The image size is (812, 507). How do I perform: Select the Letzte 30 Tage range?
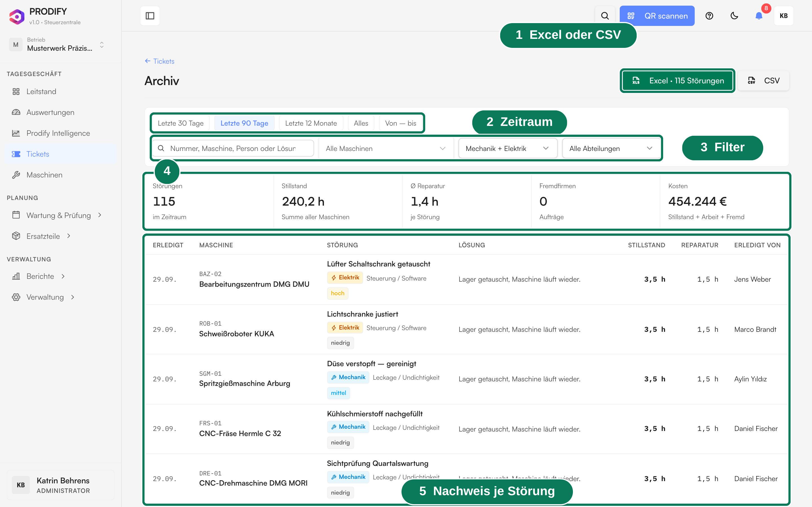pyautogui.click(x=180, y=123)
